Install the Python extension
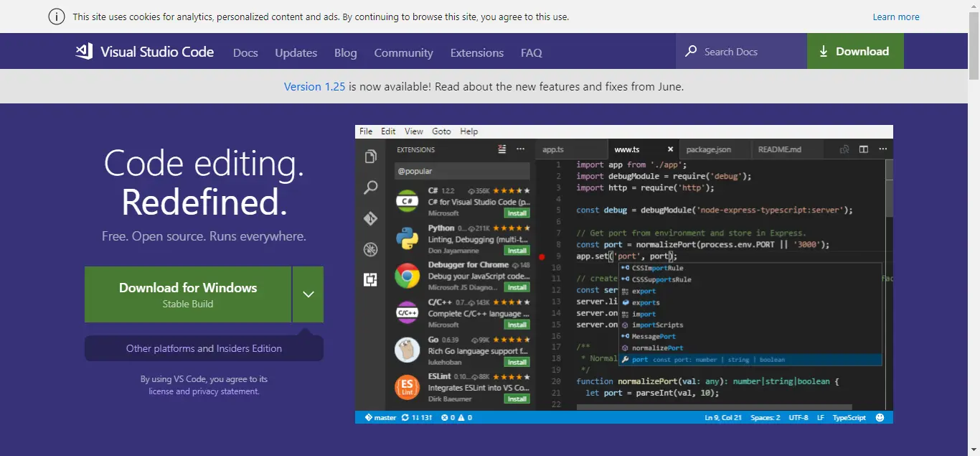The height and width of the screenshot is (456, 980). tap(517, 251)
